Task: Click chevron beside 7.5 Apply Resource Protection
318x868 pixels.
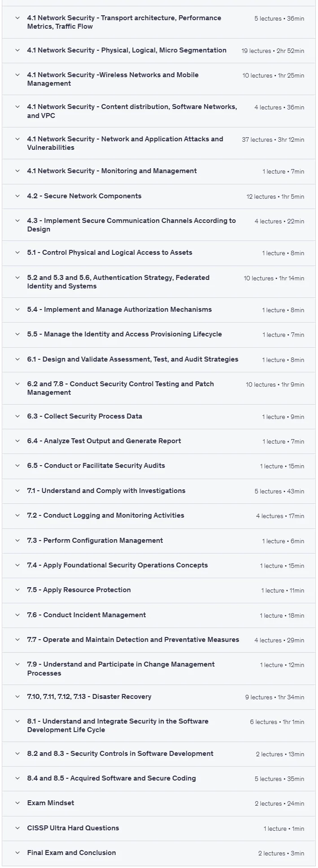Action: 17,590
